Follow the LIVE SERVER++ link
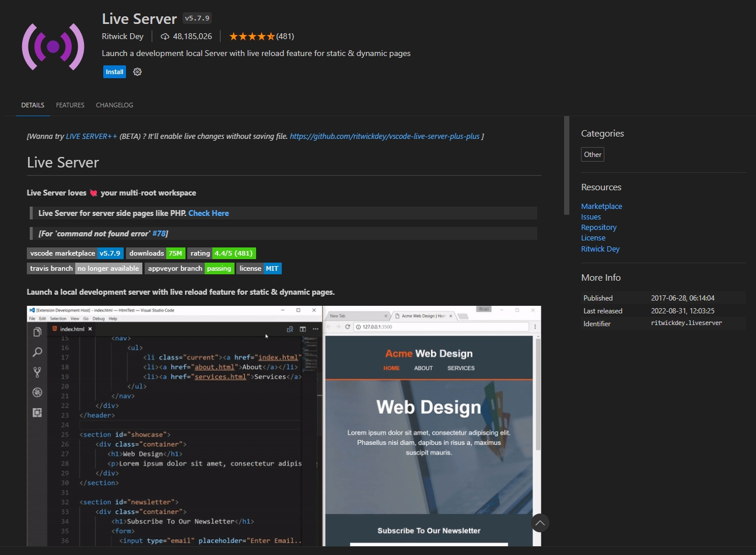The height and width of the screenshot is (555, 756). tap(92, 137)
